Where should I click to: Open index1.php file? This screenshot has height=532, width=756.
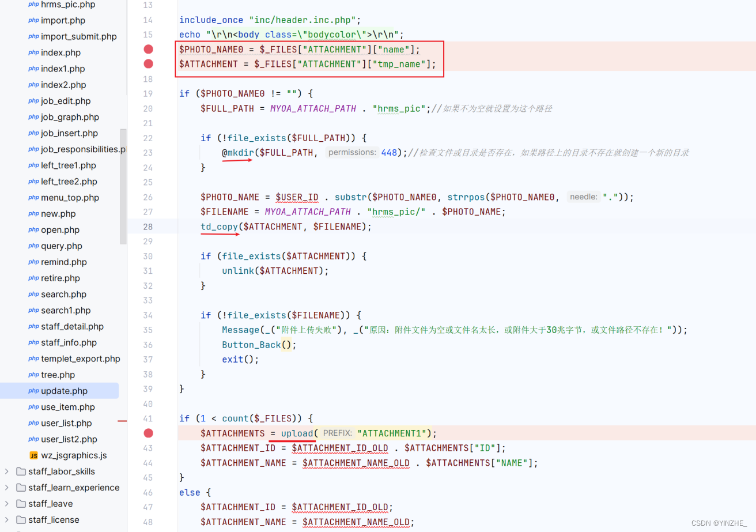click(x=63, y=69)
